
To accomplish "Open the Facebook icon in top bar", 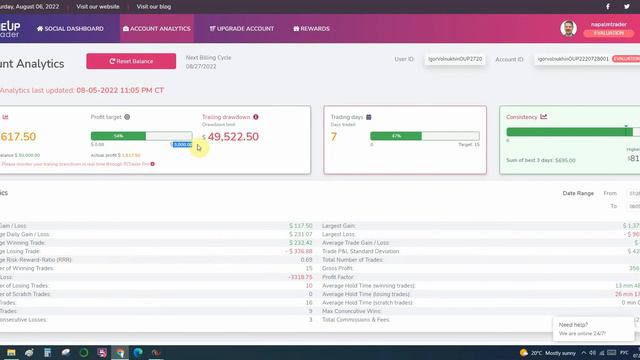I will point(608,7).
